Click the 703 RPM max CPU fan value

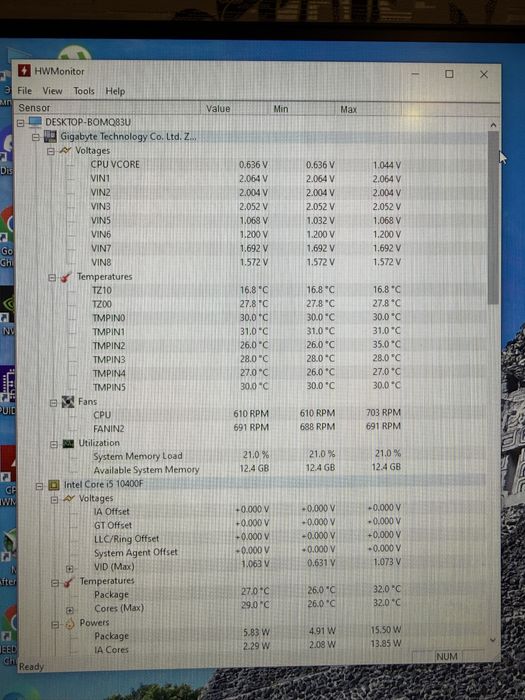(383, 412)
